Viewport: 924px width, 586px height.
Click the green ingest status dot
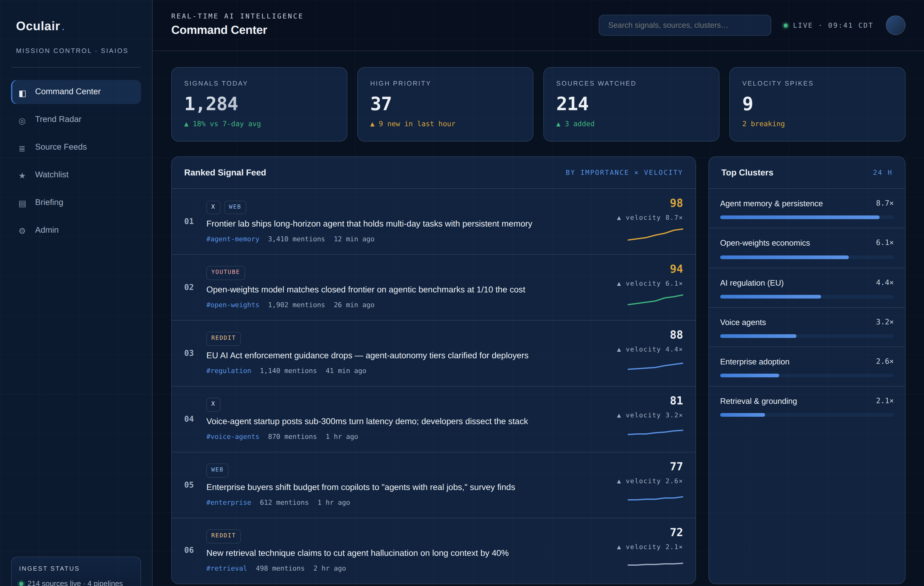22,583
